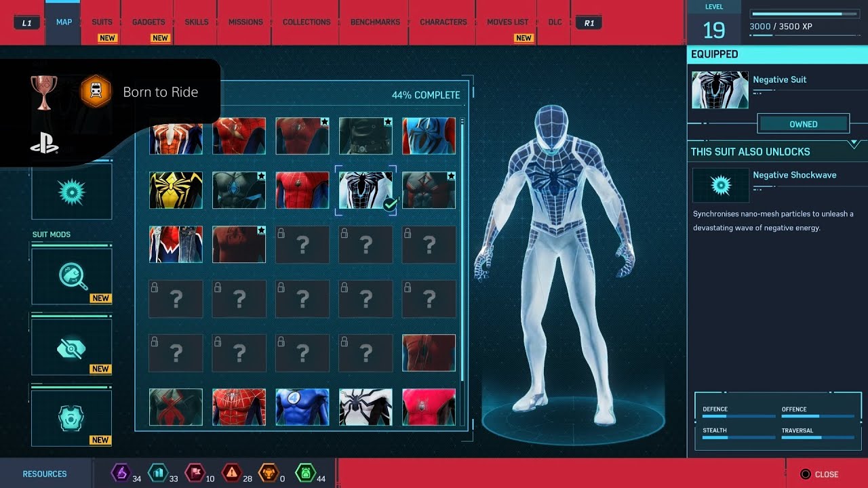Open the DLC tab
Viewport: 868px width, 488px height.
point(555,22)
